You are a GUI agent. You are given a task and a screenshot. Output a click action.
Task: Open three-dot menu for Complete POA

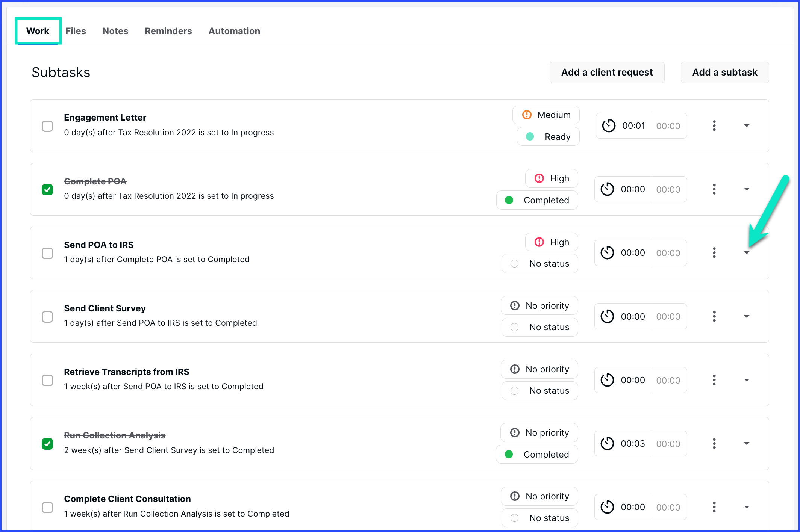pos(714,189)
